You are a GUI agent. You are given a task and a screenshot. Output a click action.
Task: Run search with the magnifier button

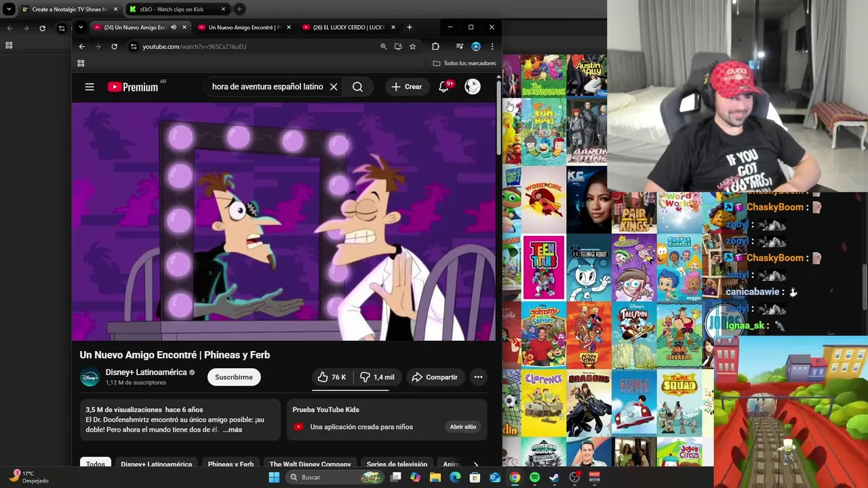click(x=357, y=87)
